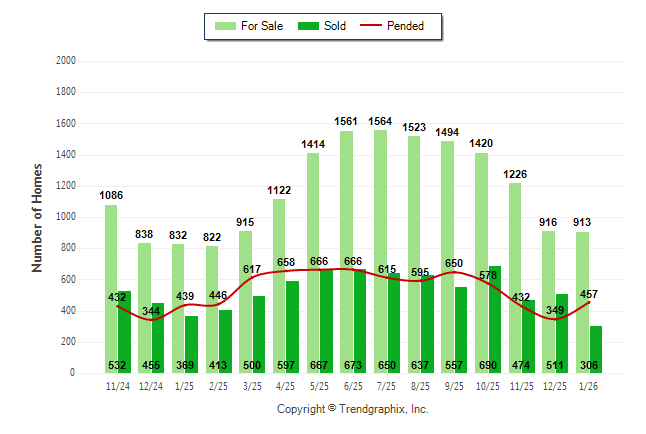Select the For Sale bar labeled 1414

[312, 262]
